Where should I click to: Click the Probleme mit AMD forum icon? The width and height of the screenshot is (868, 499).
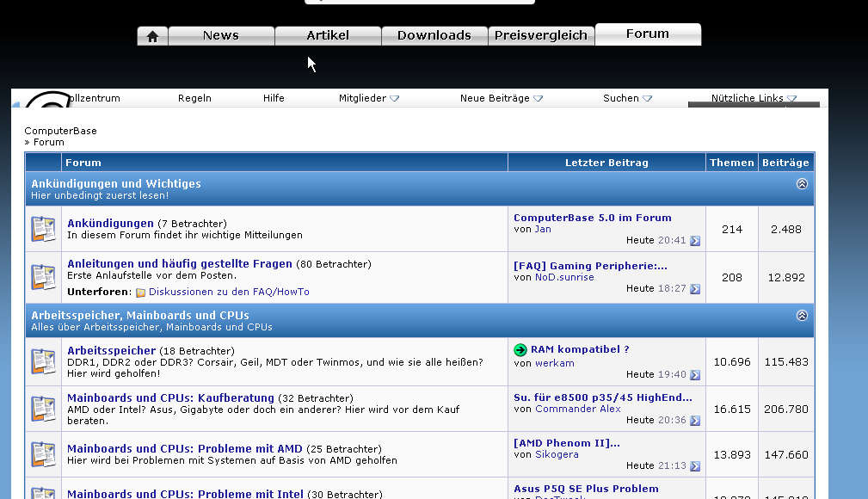click(43, 454)
